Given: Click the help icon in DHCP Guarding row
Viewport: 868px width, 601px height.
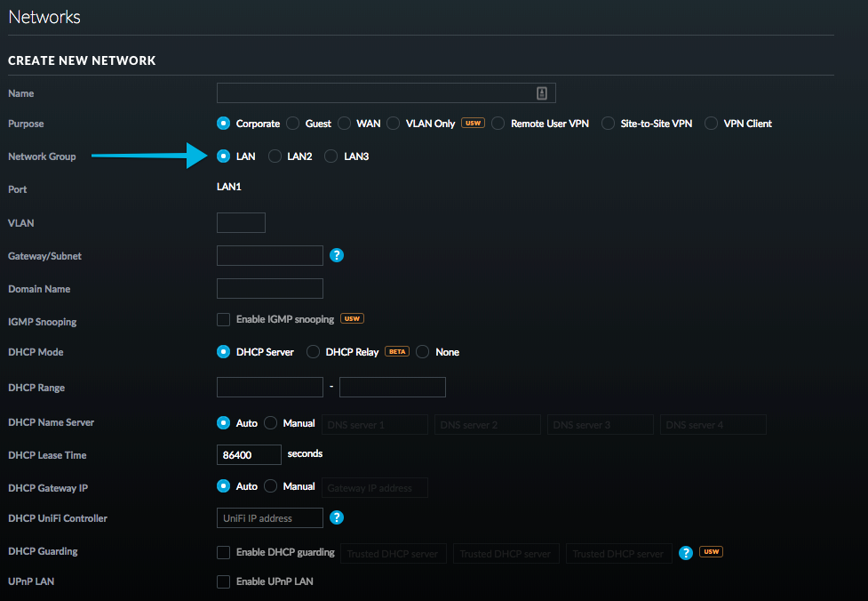Looking at the screenshot, I should pyautogui.click(x=685, y=552).
